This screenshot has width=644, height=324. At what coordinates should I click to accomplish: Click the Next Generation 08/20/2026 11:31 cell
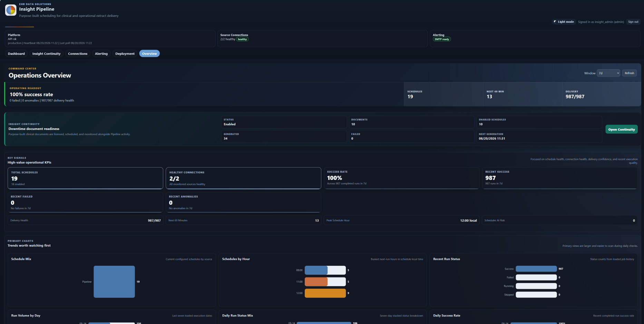[x=539, y=136]
